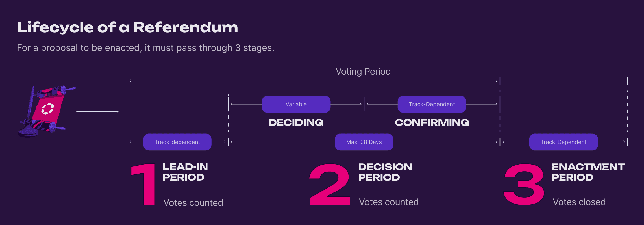
Task: Click the Max. 28 Days pill
Action: point(364,142)
